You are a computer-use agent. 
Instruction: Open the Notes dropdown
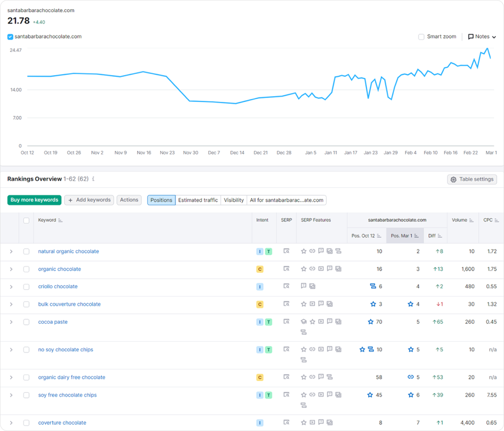(482, 37)
